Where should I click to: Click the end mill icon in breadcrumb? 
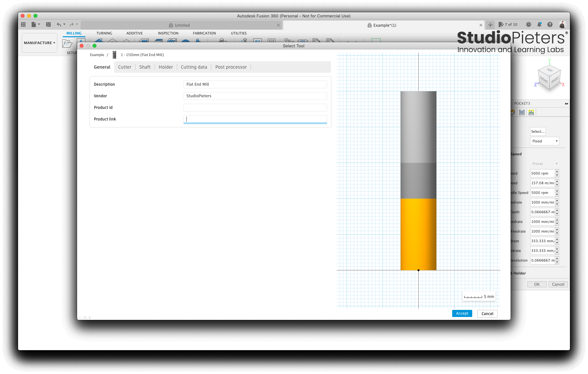tap(114, 55)
